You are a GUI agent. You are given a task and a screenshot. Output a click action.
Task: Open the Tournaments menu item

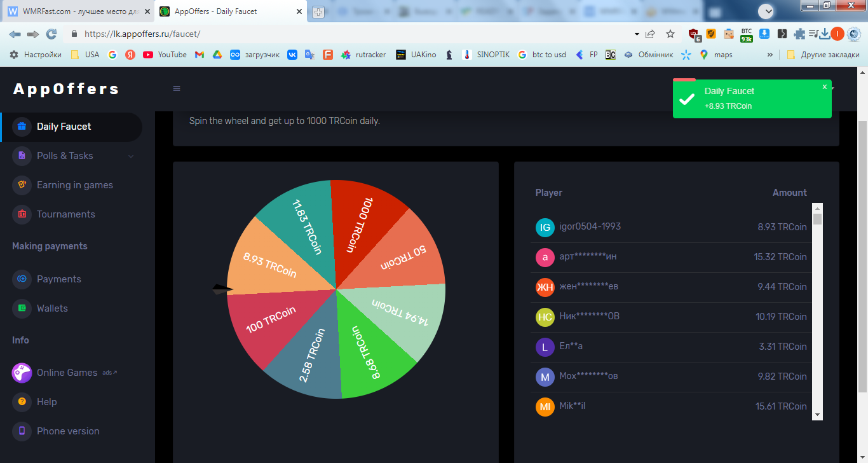coord(72,214)
